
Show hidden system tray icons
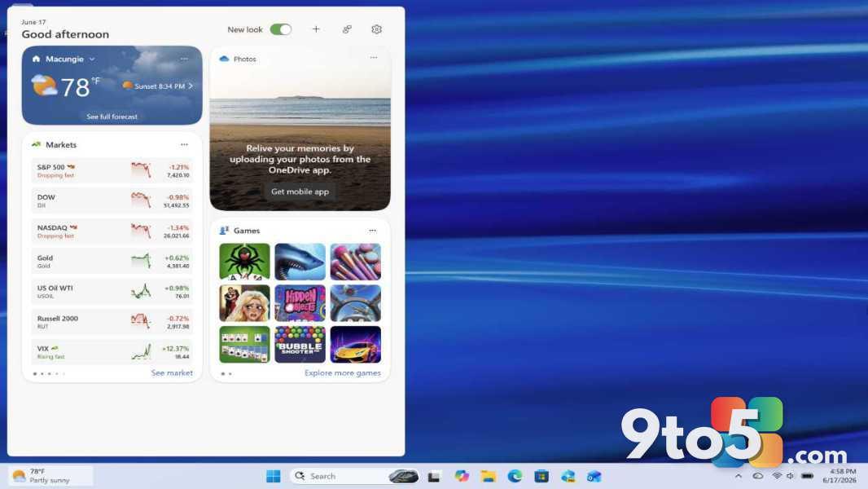[739, 476]
